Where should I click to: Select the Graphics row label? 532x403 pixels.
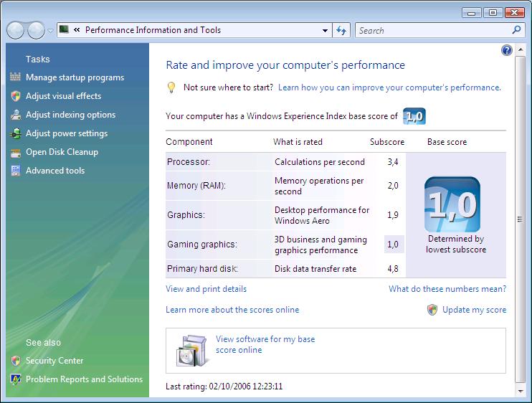click(x=186, y=214)
